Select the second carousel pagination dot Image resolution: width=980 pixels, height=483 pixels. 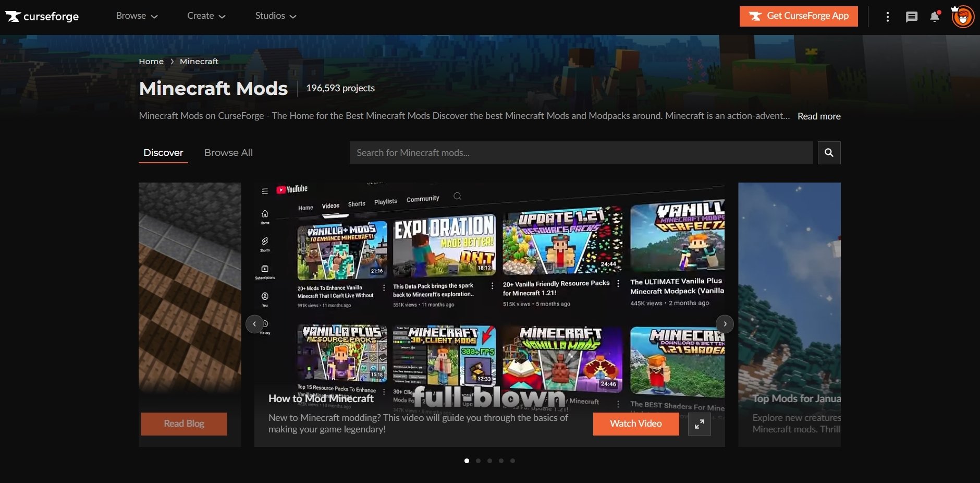(x=478, y=461)
